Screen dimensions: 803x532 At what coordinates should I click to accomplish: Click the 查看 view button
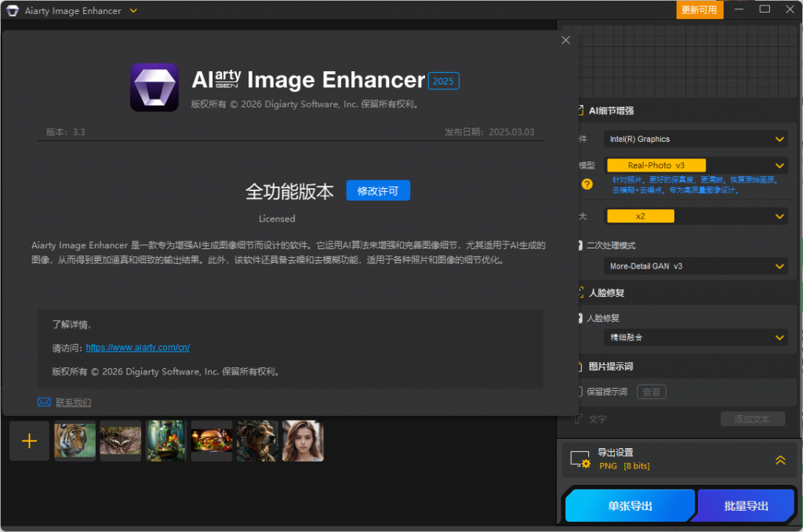pyautogui.click(x=652, y=392)
